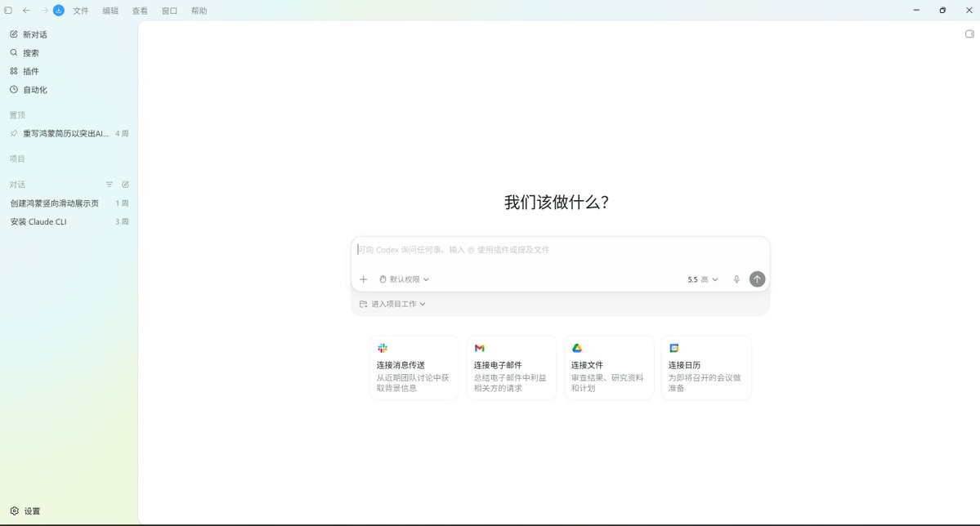Viewport: 980px width, 526px height.
Task: Restore the window using the title bar button
Action: point(942,11)
